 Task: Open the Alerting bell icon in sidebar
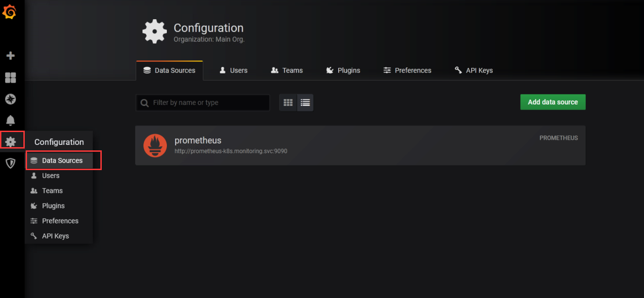pos(10,120)
